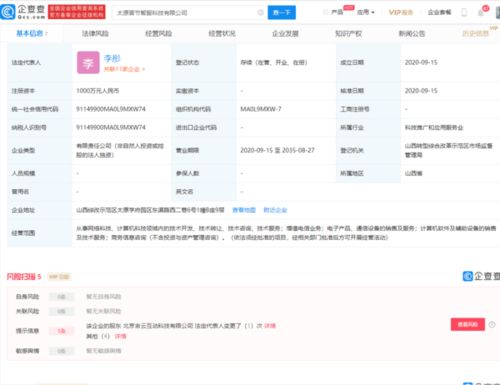Switch to the 法律风险 tab

coord(95,33)
